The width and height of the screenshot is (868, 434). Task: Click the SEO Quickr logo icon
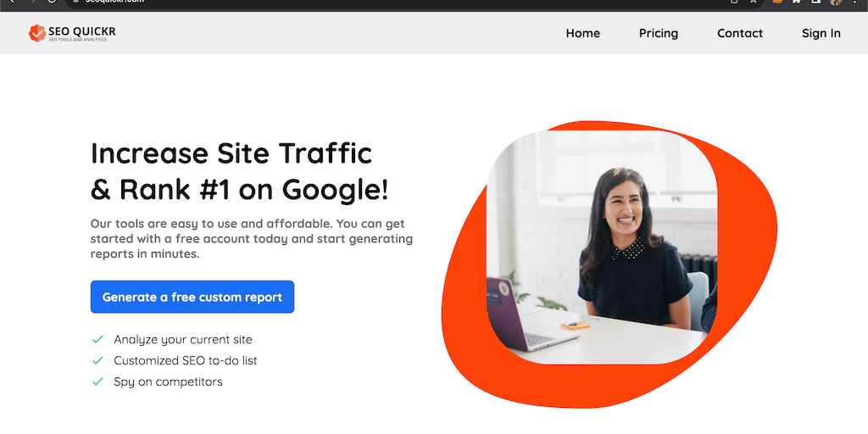click(37, 33)
